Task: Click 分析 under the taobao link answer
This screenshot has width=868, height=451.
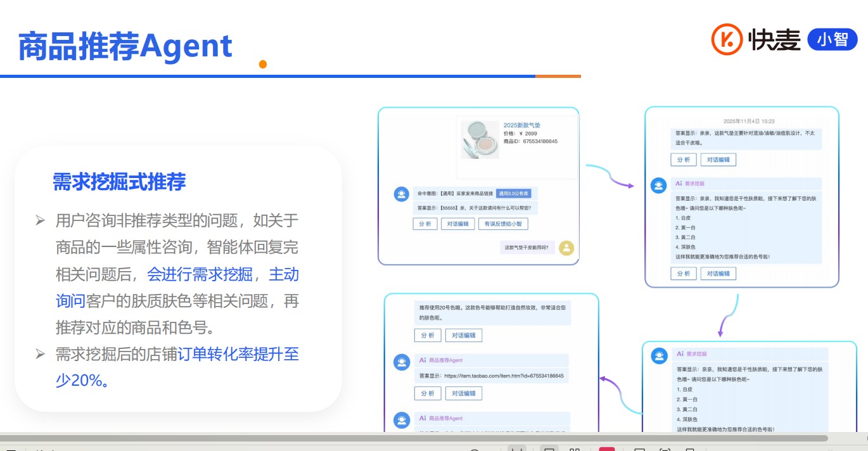Action: (428, 393)
